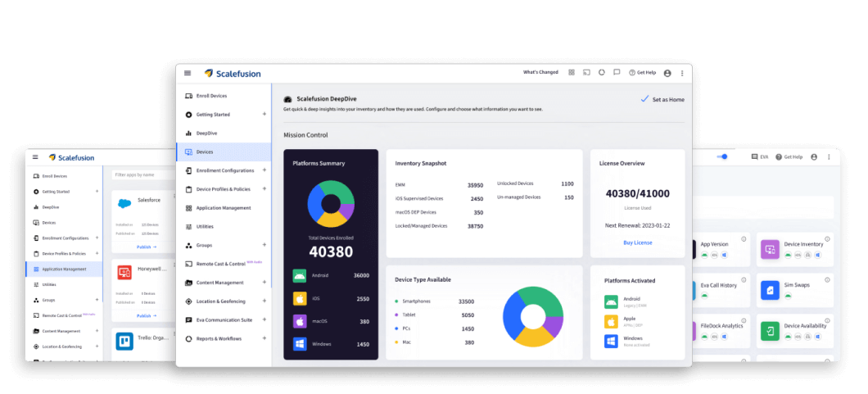Click Windows icon under Platforms Activated

click(x=611, y=341)
